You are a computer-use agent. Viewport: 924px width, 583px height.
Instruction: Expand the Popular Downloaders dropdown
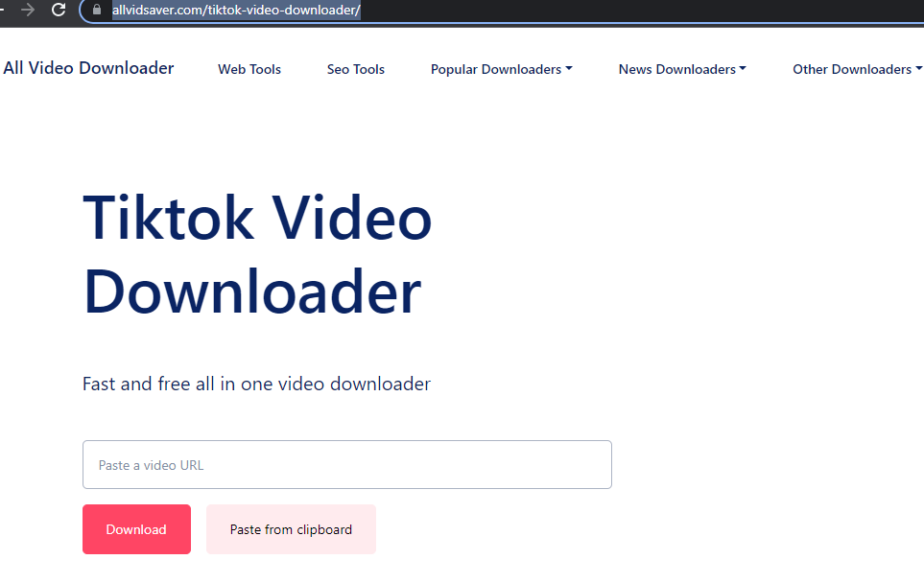tap(502, 69)
